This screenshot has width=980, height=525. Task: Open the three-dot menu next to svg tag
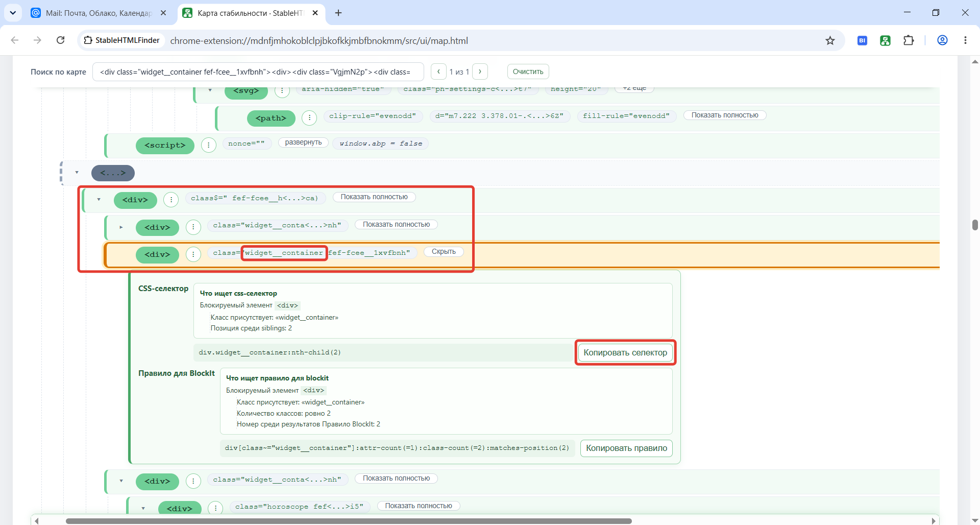pos(282,91)
